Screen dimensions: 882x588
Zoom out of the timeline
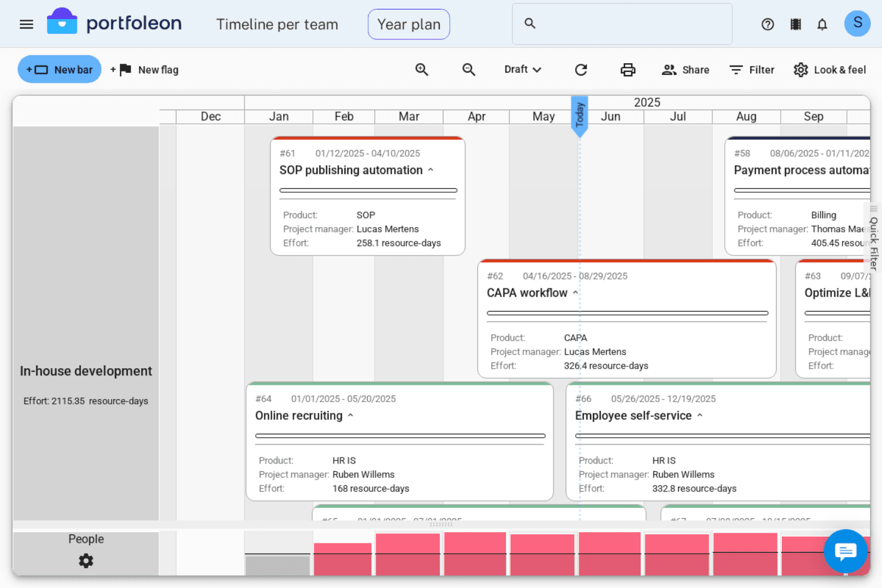(469, 70)
